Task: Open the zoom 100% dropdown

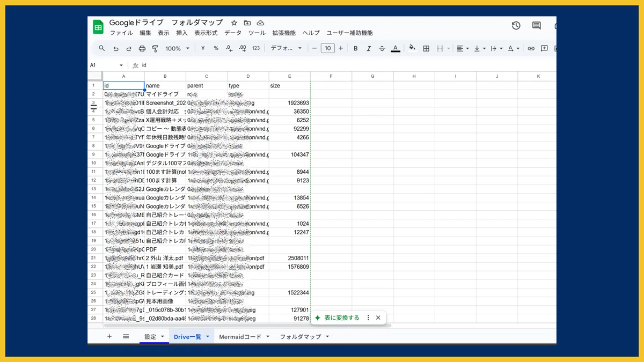Action: point(177,48)
